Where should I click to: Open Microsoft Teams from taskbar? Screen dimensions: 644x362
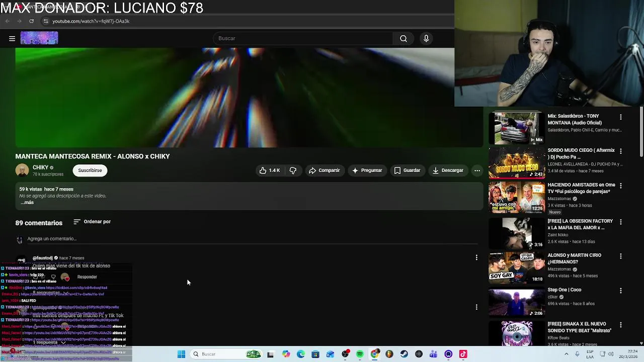coord(433,354)
